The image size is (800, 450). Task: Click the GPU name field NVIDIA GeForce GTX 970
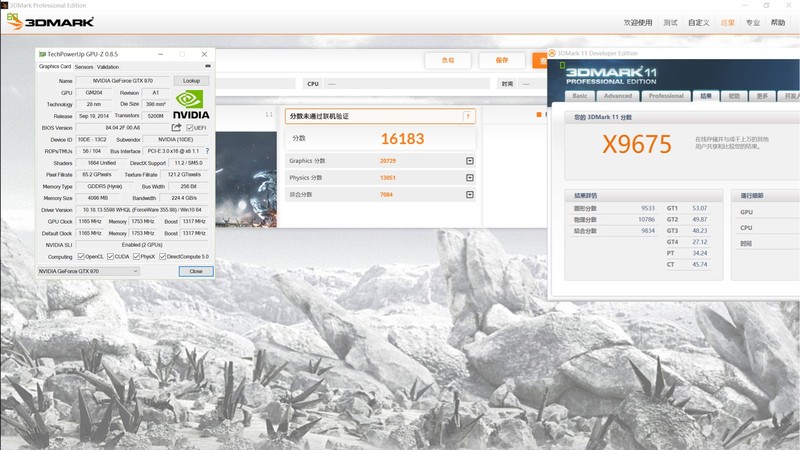tap(122, 81)
